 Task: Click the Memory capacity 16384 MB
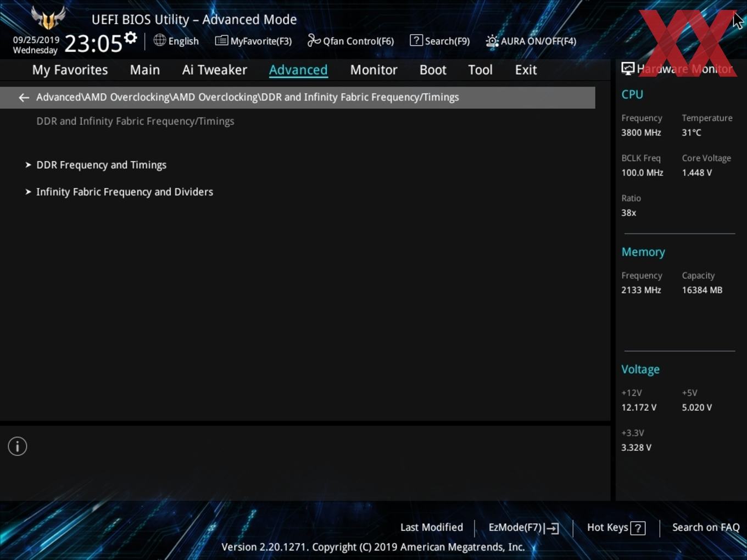[x=702, y=290]
